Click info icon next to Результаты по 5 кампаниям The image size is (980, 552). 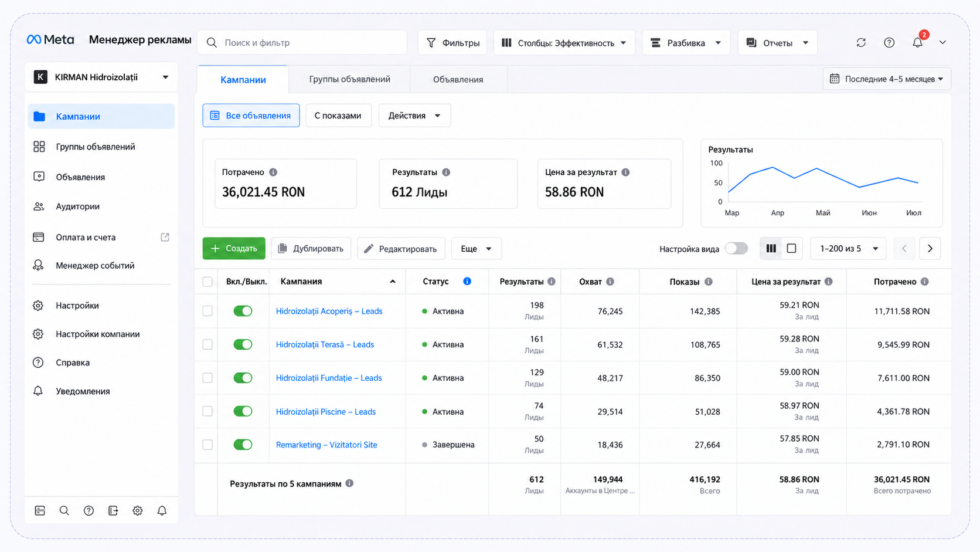click(349, 483)
